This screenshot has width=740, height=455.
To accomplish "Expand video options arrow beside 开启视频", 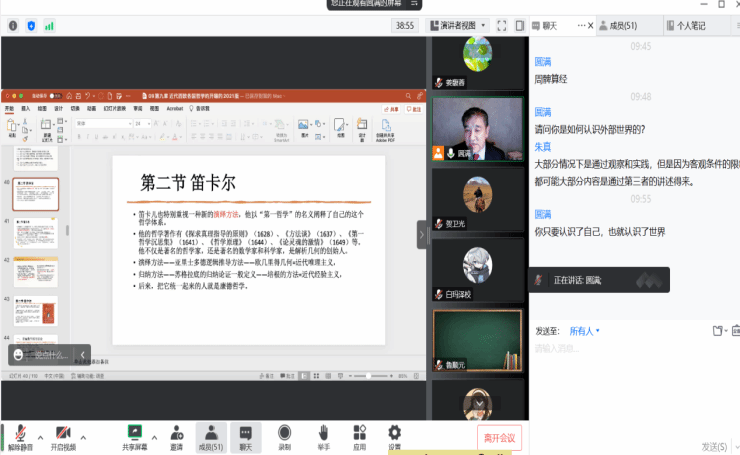I will pos(84,437).
